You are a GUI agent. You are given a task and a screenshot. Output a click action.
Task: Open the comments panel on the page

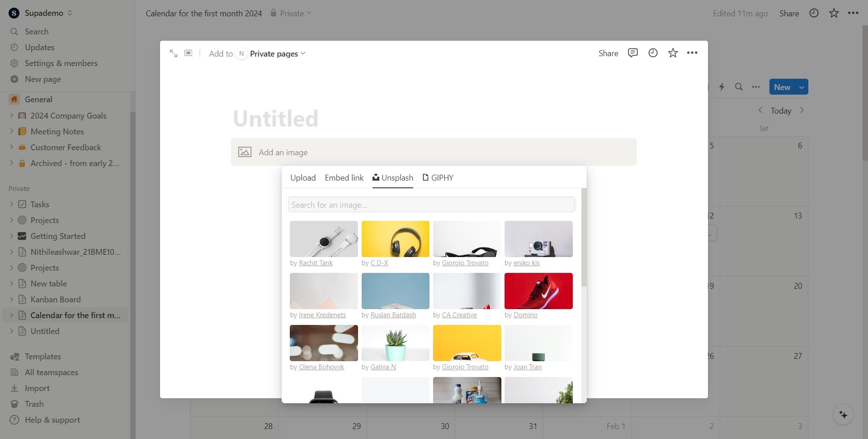click(632, 53)
